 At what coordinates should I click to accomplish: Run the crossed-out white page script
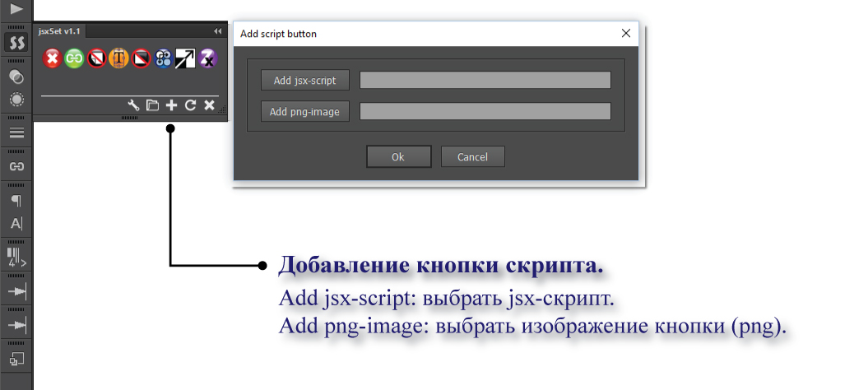click(96, 58)
